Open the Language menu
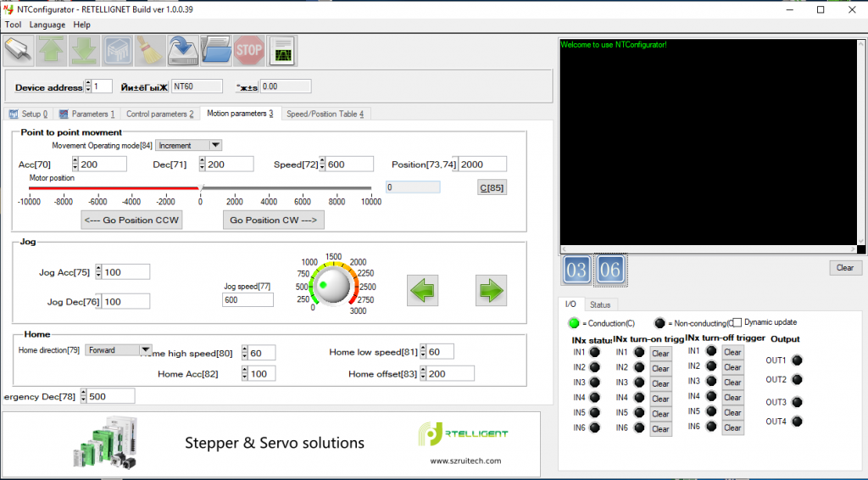 tap(47, 25)
